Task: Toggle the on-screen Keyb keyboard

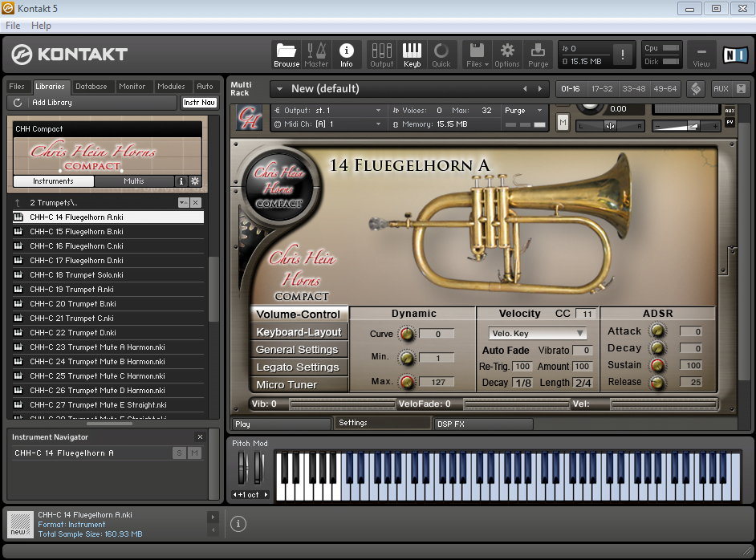Action: (412, 55)
